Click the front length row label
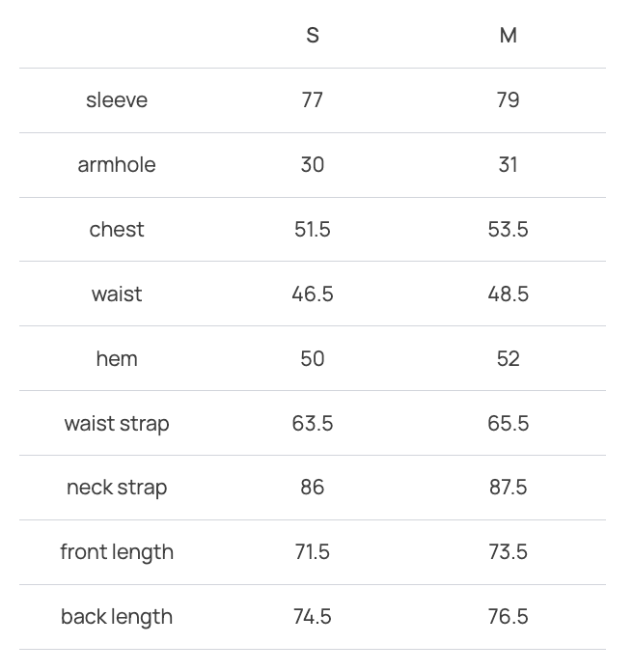The width and height of the screenshot is (633, 672). pyautogui.click(x=117, y=552)
